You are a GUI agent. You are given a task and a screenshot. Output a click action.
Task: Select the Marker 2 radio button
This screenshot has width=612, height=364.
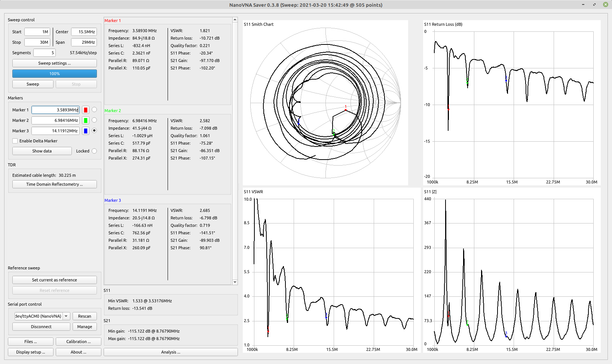[94, 120]
